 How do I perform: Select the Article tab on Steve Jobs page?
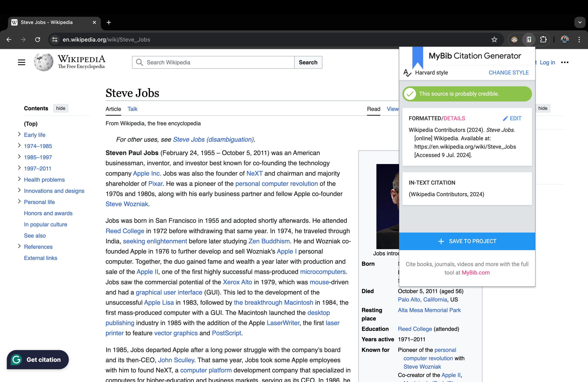113,109
